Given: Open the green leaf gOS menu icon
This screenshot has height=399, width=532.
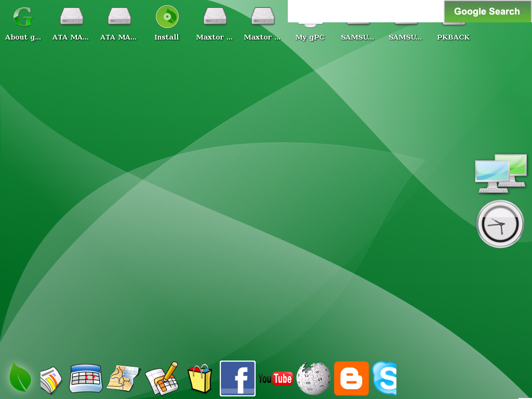Looking at the screenshot, I should 20,378.
